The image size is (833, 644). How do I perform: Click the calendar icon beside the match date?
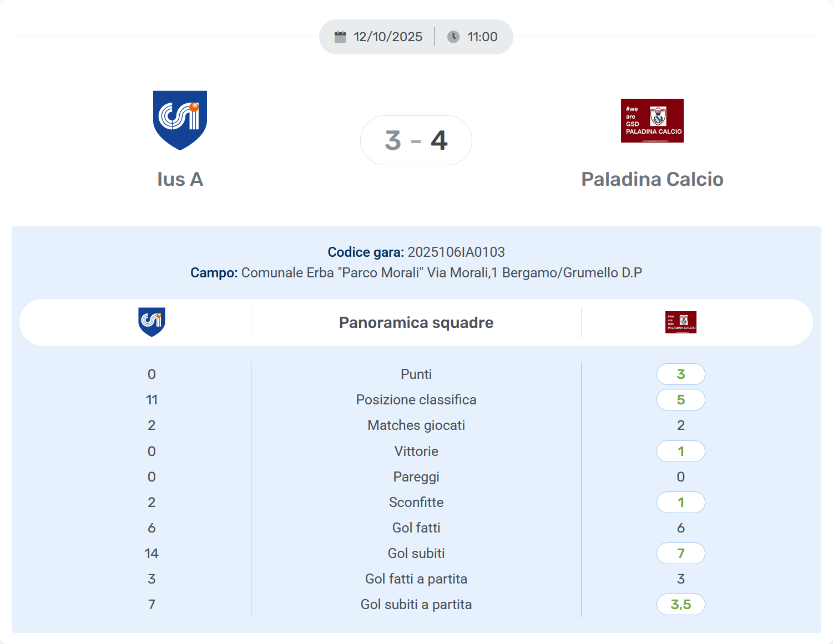coord(340,37)
